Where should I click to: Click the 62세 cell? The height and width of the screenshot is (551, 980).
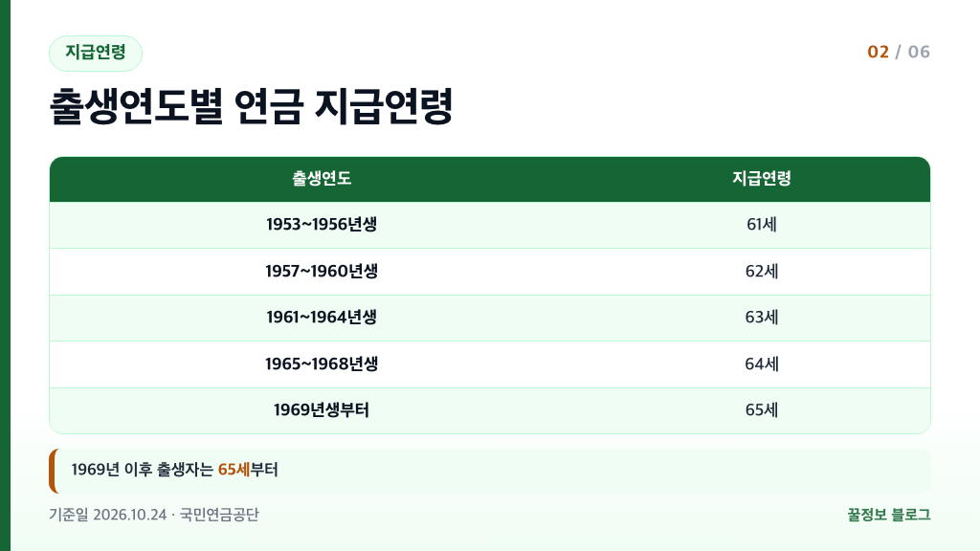(761, 271)
